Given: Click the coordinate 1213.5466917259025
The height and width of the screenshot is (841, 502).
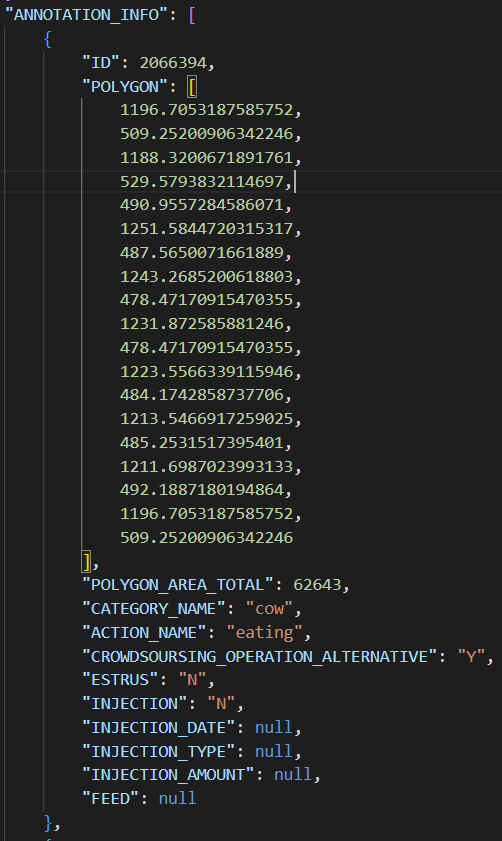Looking at the screenshot, I should point(206,418).
